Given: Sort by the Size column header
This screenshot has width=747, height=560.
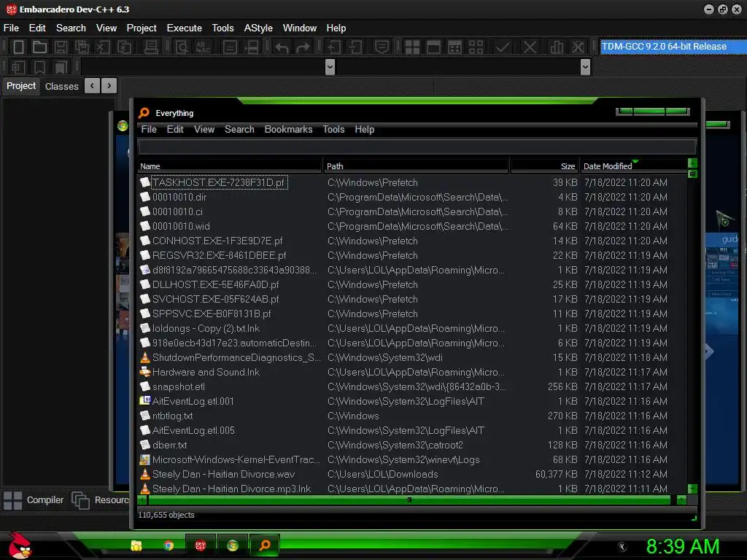Looking at the screenshot, I should pyautogui.click(x=544, y=166).
